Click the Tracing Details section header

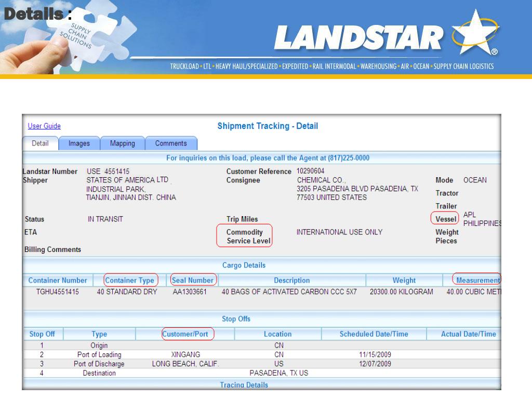pos(244,385)
